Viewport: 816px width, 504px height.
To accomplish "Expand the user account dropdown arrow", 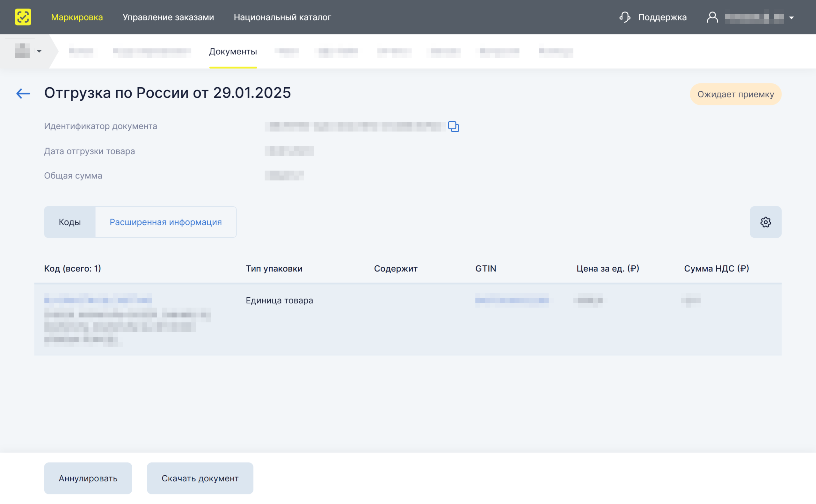I will 791,18.
